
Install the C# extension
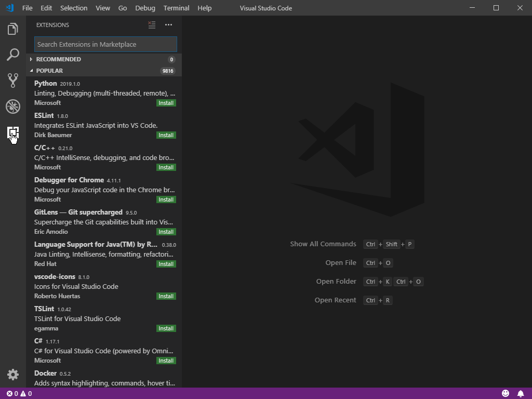(166, 361)
